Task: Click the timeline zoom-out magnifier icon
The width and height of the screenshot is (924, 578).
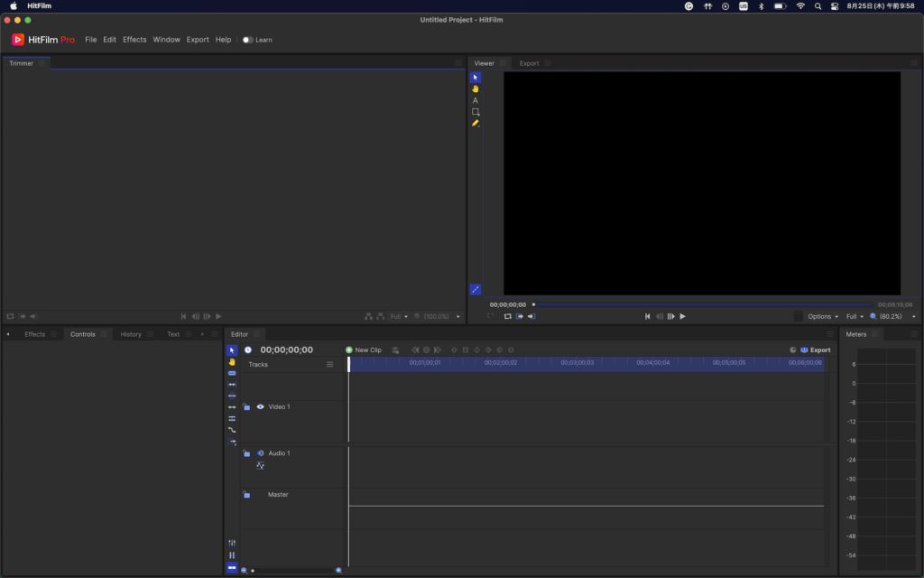Action: click(244, 571)
